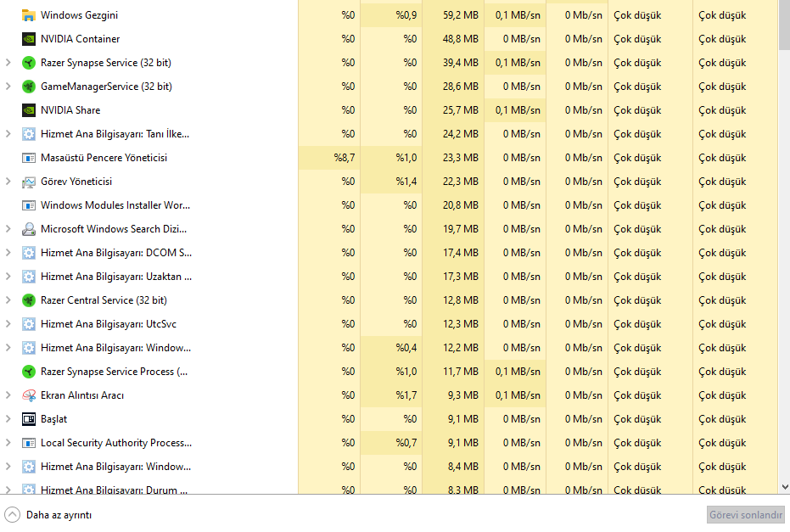
Task: Click the Görev Yöneticisi chart icon
Action: pos(29,182)
